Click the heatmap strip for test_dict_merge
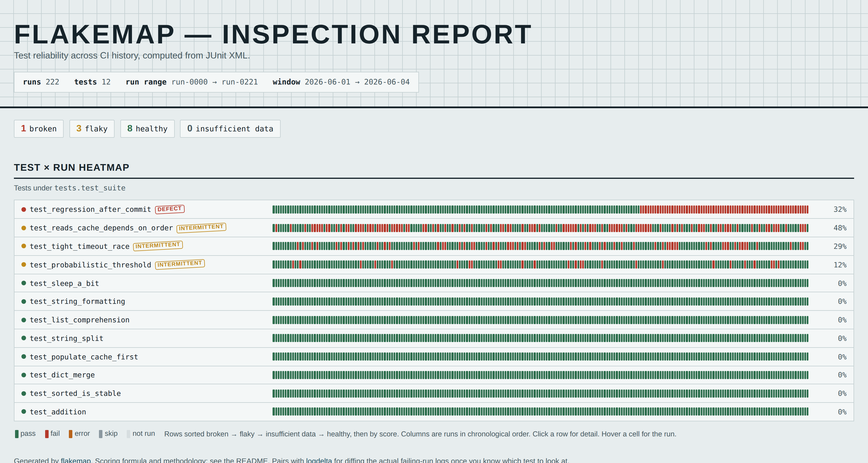868x463 pixels. (x=540, y=375)
